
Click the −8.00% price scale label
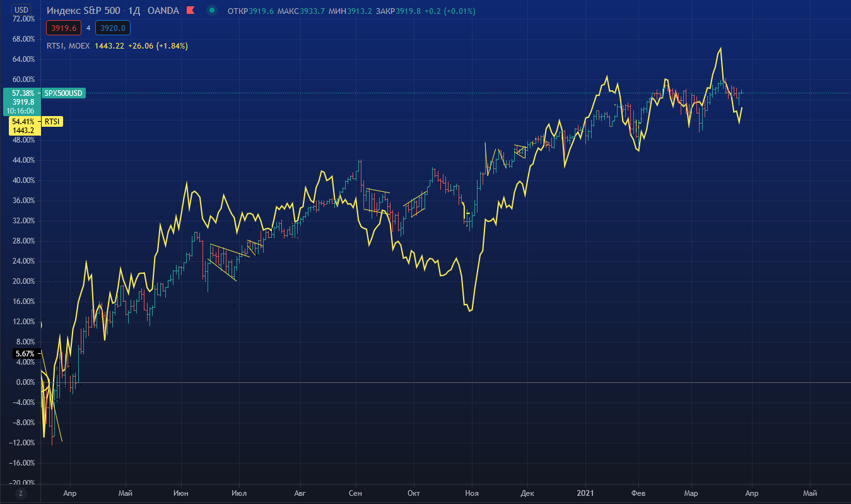coord(23,423)
